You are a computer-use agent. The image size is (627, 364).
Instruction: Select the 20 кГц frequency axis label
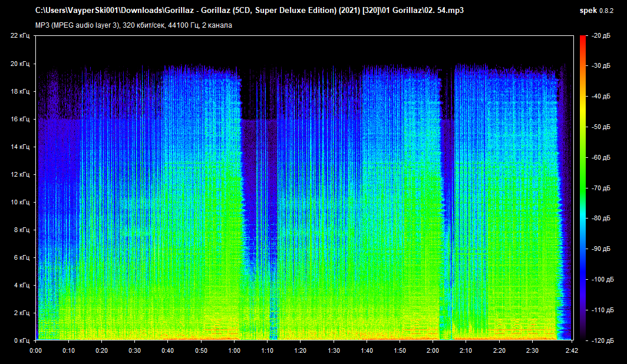click(x=21, y=64)
